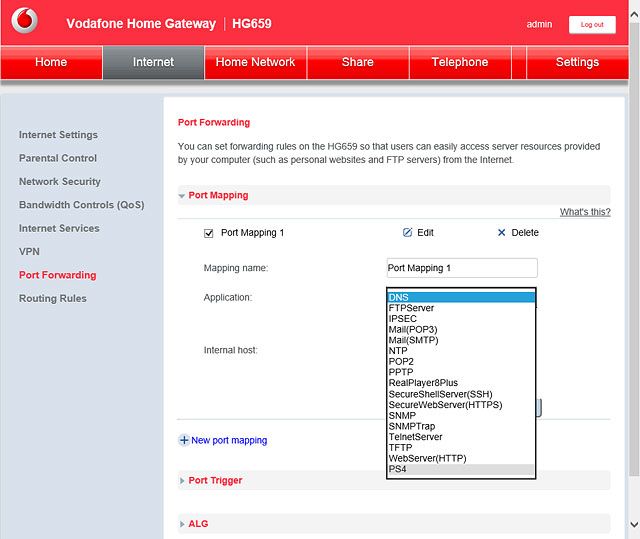This screenshot has width=640, height=539.
Task: Click the plus icon for new port mapping
Action: click(184, 440)
